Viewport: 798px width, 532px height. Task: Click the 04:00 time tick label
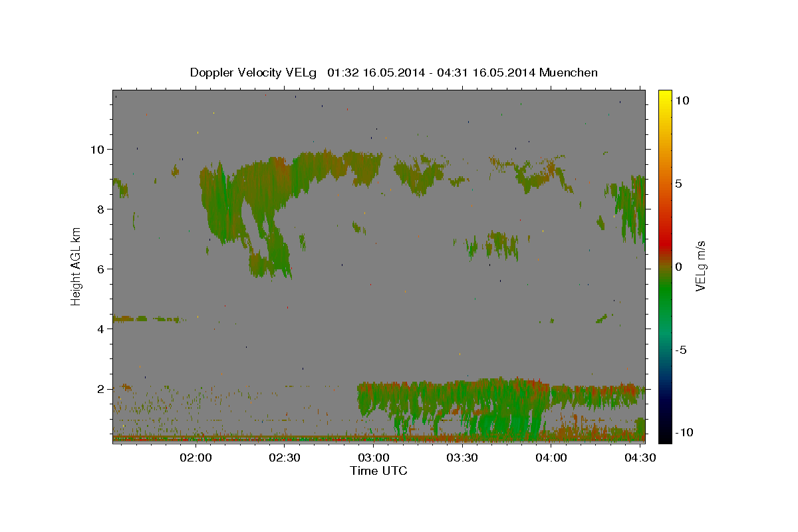point(551,458)
